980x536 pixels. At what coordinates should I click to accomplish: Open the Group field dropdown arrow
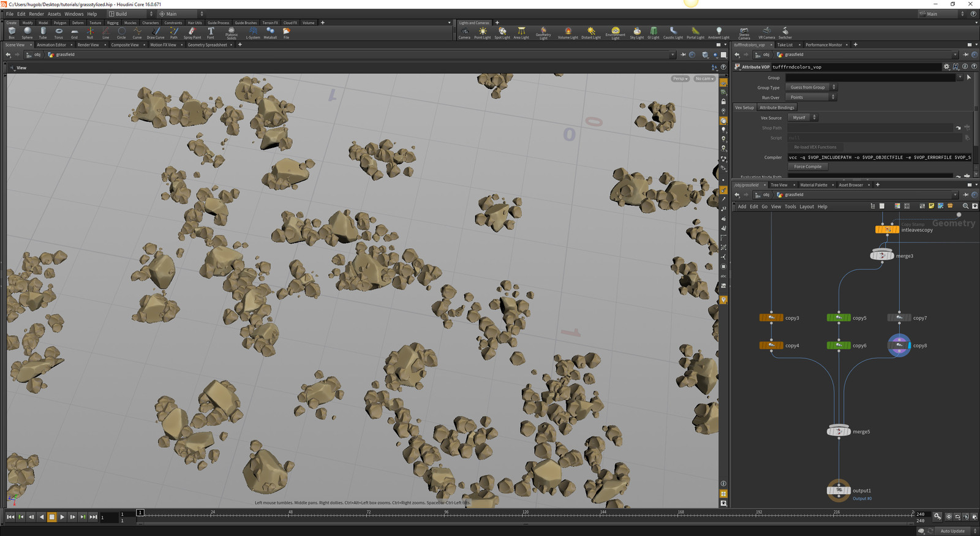coord(960,78)
